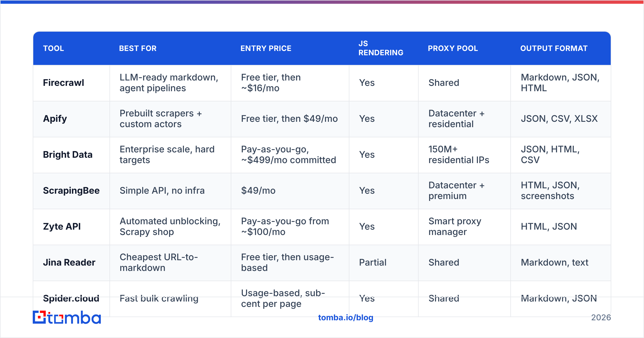The width and height of the screenshot is (644, 338).
Task: Click the JS RENDERING column header
Action: [x=381, y=48]
